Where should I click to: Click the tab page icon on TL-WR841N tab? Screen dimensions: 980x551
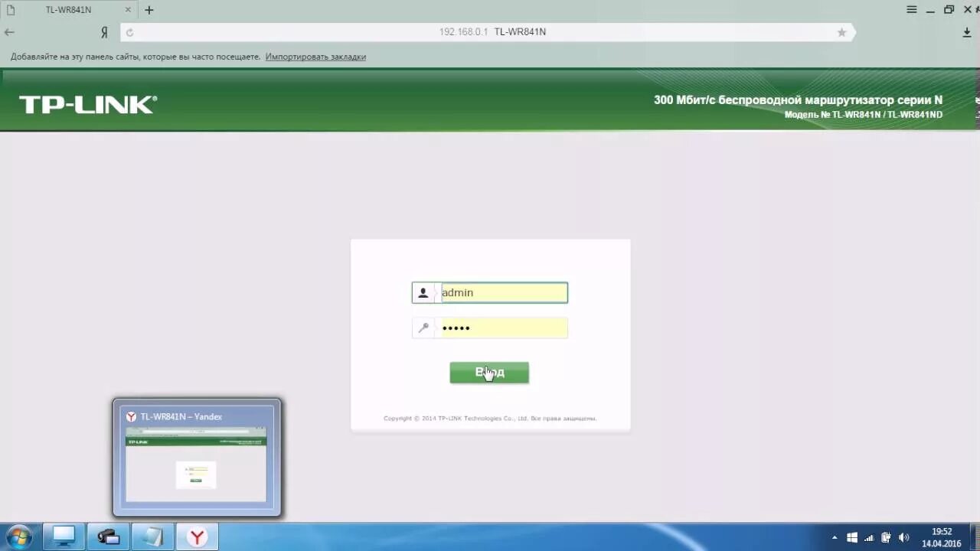point(11,10)
